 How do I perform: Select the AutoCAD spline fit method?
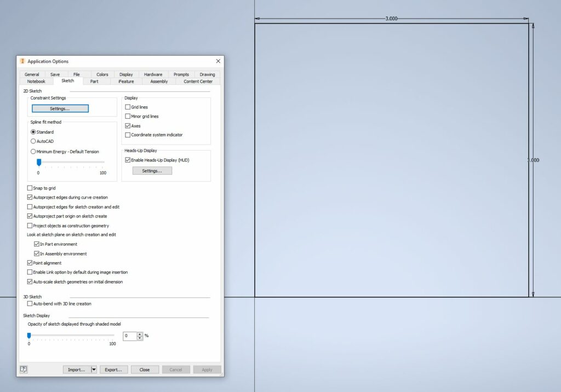pyautogui.click(x=32, y=141)
